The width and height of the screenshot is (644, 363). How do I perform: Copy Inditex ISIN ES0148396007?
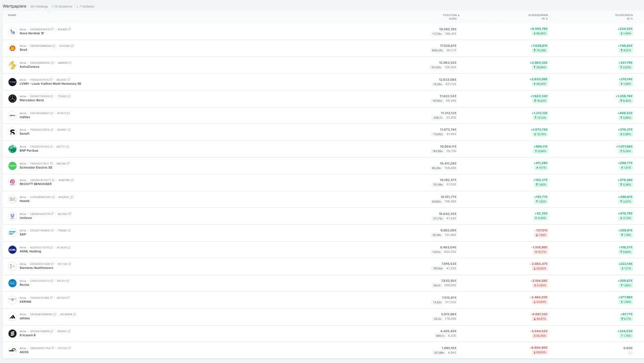pos(52,113)
